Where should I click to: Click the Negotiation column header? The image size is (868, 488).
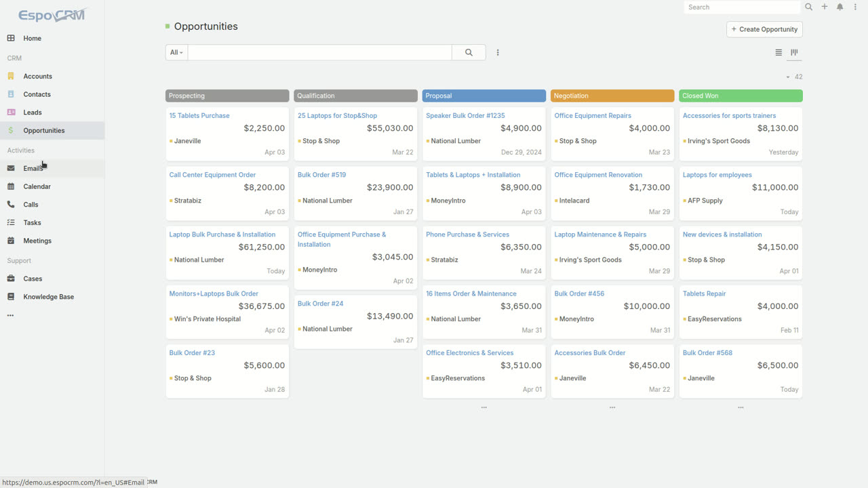click(x=612, y=96)
